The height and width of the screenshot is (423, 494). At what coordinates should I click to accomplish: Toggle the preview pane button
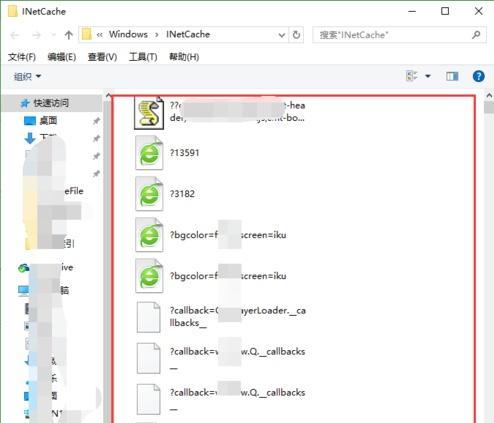coord(452,77)
